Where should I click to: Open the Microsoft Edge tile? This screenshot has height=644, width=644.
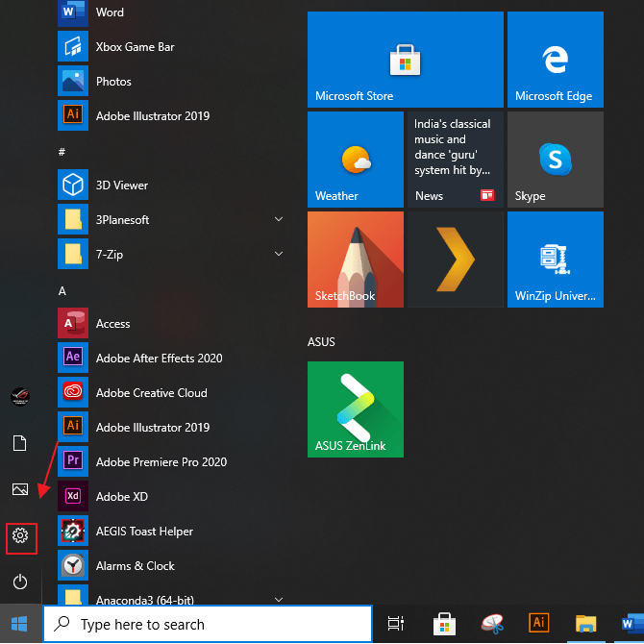tap(556, 60)
